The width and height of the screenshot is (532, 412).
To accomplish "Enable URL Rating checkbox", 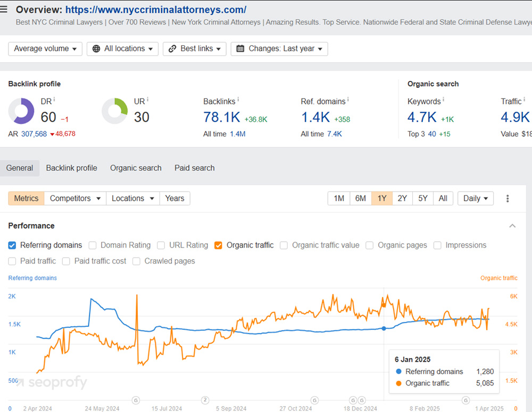I will 161,245.
